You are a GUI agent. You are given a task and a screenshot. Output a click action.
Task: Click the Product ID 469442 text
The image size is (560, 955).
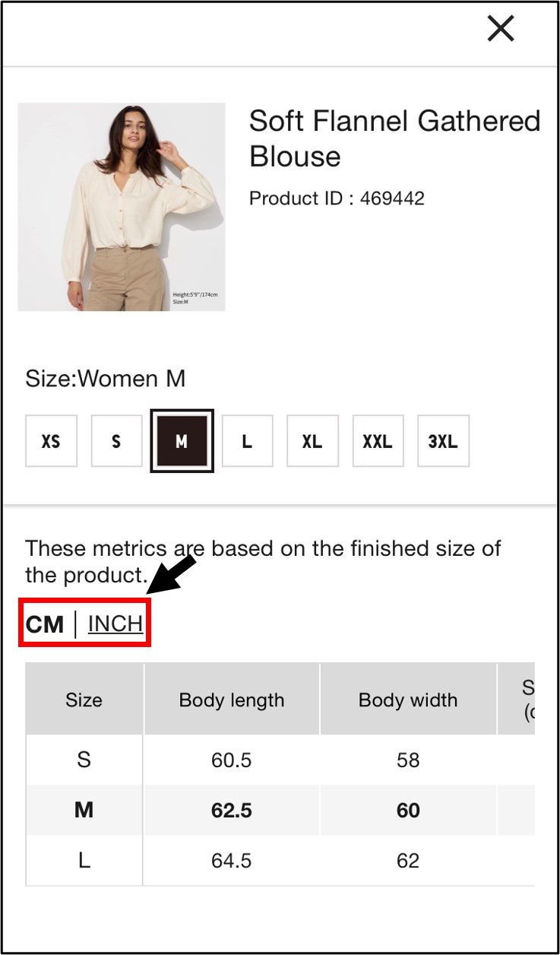click(337, 199)
